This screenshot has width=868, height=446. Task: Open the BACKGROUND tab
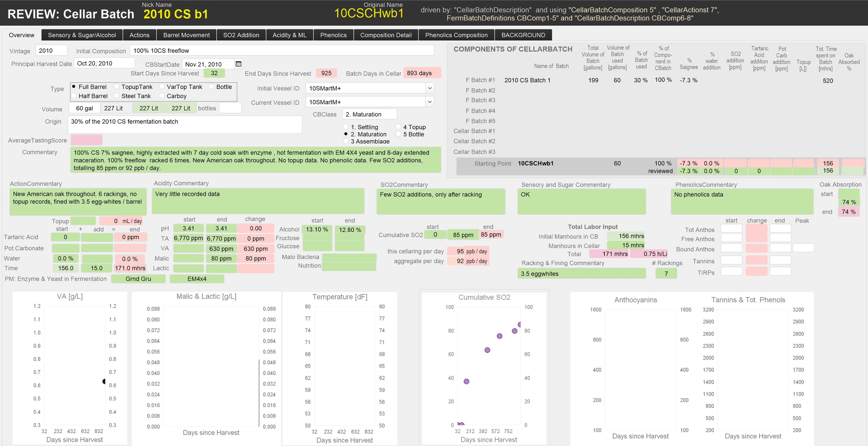point(523,35)
